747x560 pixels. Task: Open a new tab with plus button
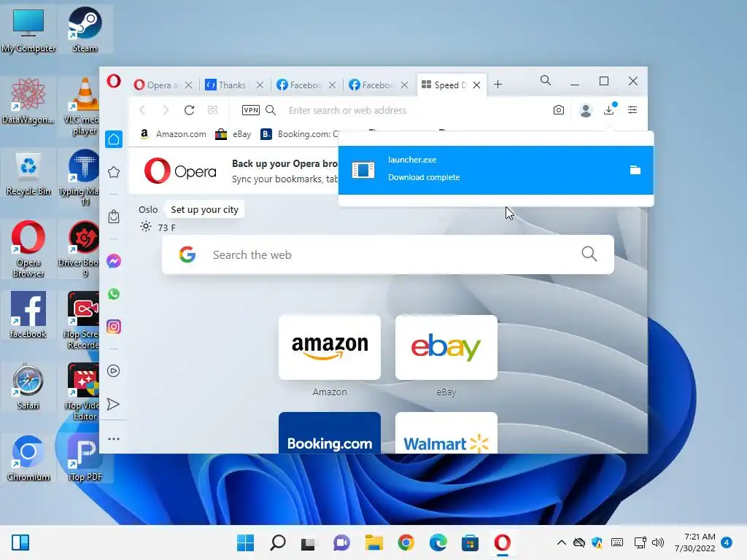click(498, 85)
